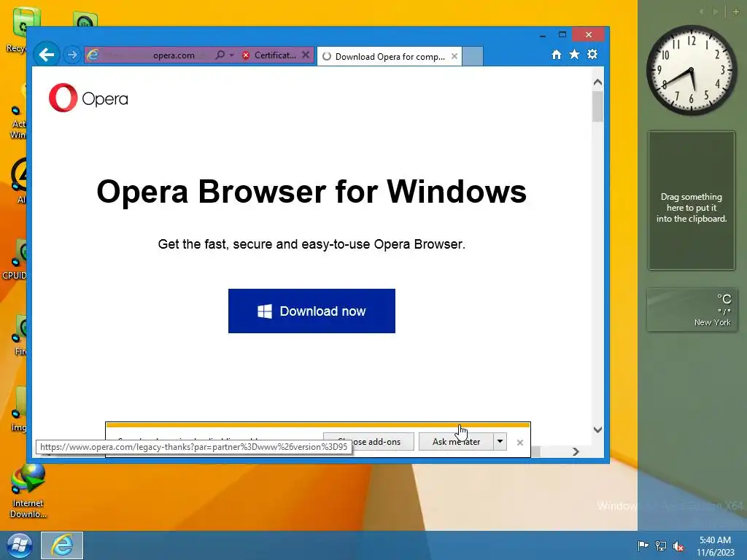Viewport: 747px width, 560px height.
Task: Open the IE Home page icon
Action: click(557, 54)
